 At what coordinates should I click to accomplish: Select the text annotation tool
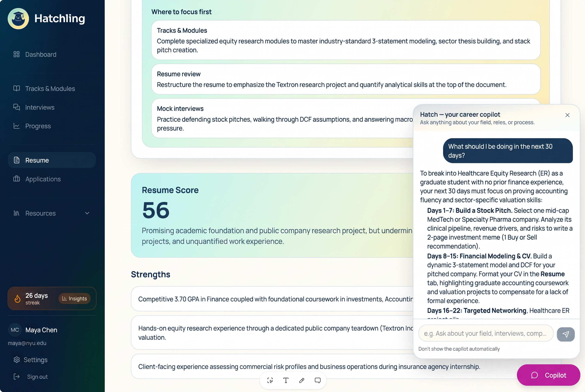tap(286, 380)
